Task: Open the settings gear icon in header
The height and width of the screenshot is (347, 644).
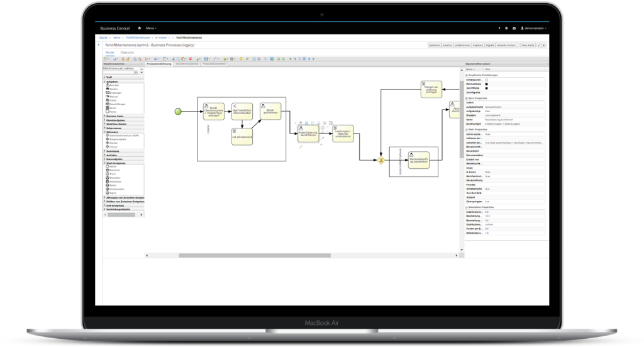Action: 507,28
